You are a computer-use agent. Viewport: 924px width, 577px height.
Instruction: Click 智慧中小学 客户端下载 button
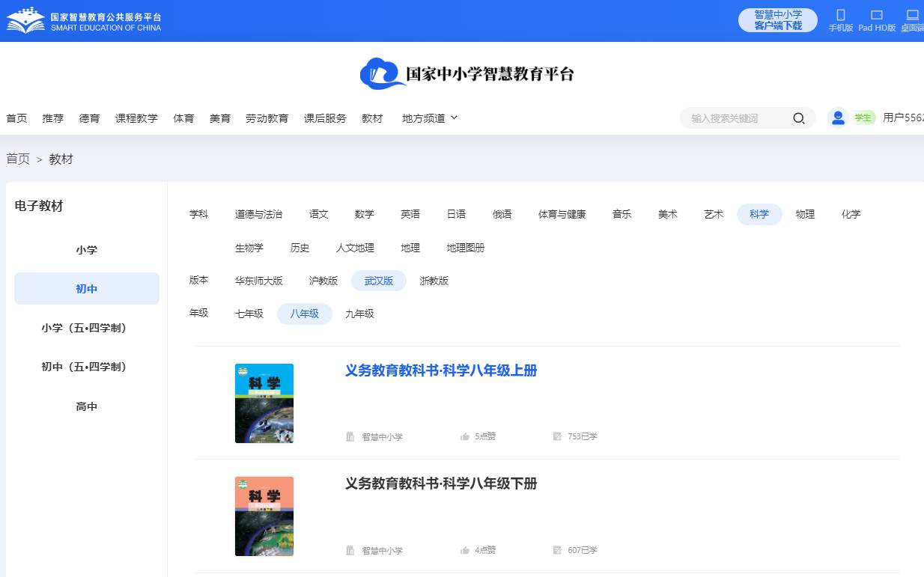pyautogui.click(x=778, y=20)
